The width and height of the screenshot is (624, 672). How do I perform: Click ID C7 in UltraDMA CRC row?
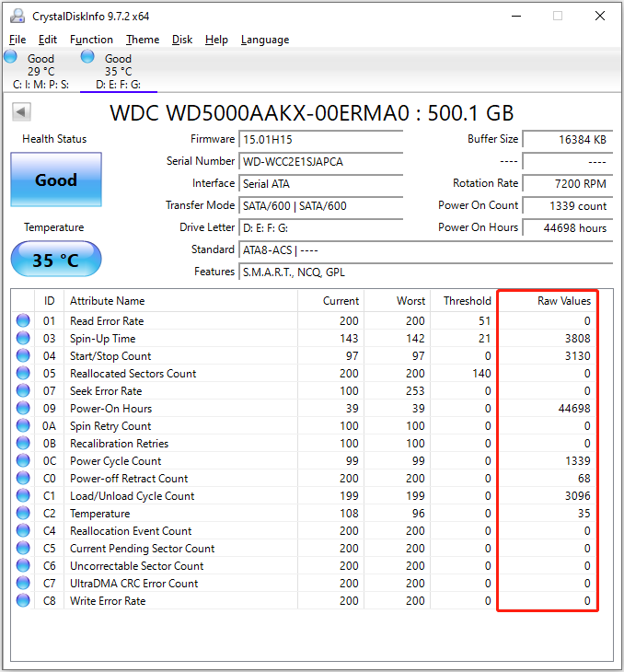(50, 584)
